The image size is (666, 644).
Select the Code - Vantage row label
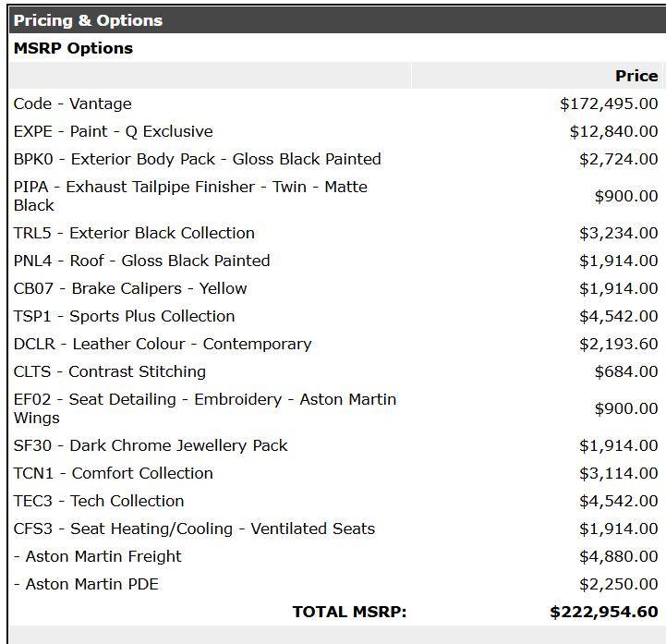[72, 103]
